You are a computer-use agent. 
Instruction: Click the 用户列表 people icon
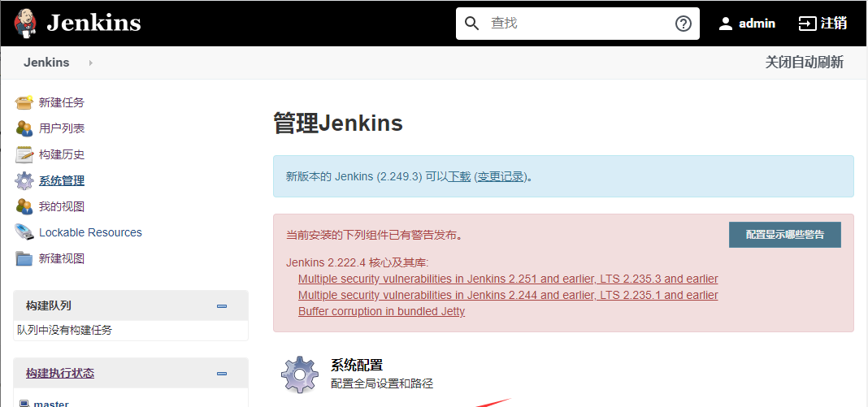(x=24, y=128)
